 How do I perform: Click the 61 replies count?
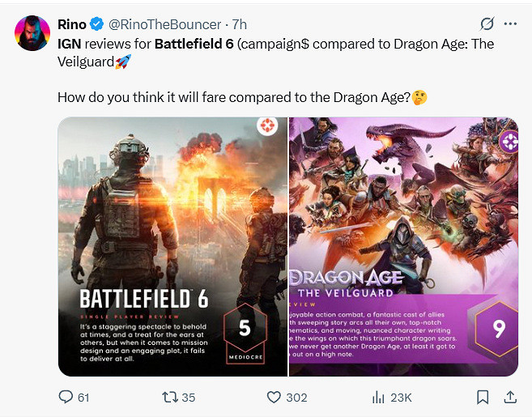point(83,397)
